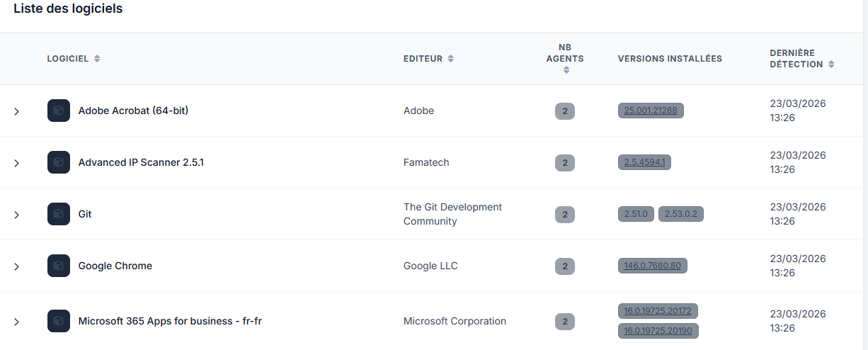Sort by Logiciel column sort icon

click(97, 59)
